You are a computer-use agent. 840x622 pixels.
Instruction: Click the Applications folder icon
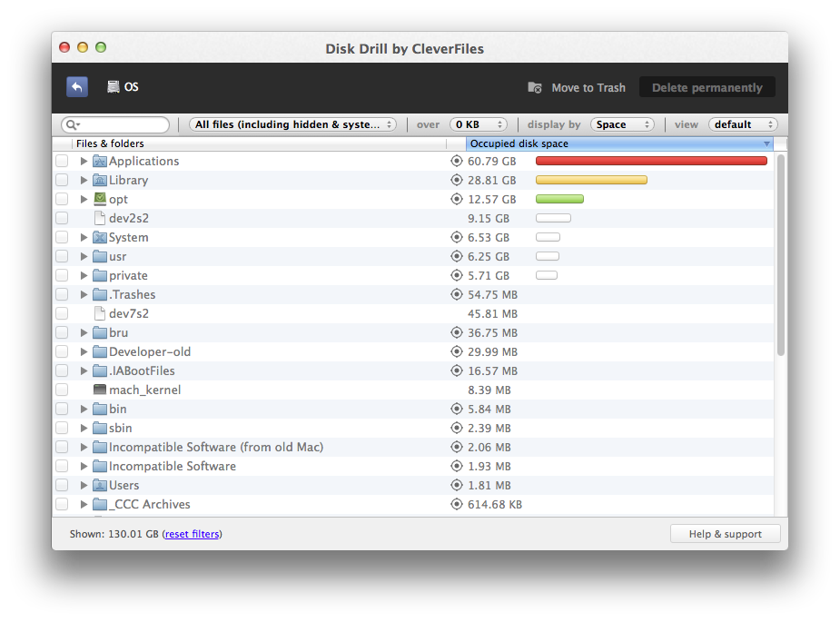pos(100,161)
